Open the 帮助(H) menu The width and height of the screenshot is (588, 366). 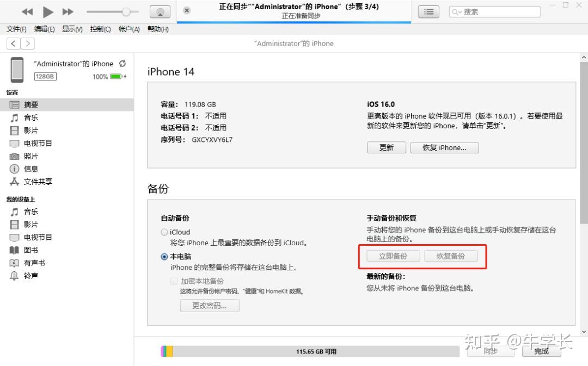158,29
